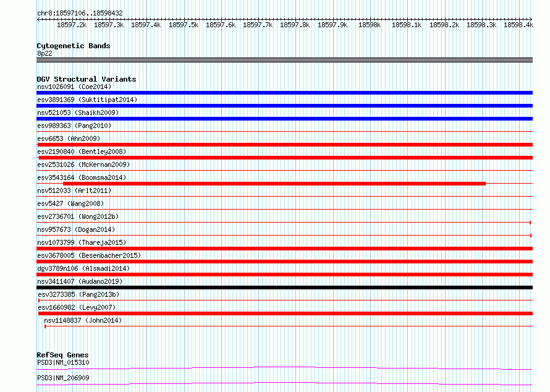Image resolution: width=550 pixels, height=392 pixels.
Task: Click the Cytogenetic Bands track title
Action: pyautogui.click(x=74, y=46)
